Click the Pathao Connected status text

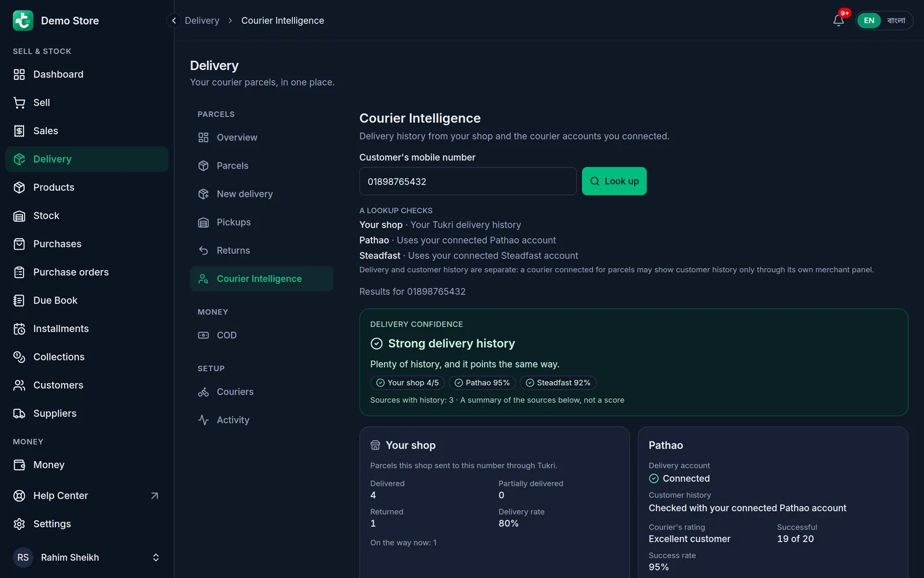click(686, 479)
